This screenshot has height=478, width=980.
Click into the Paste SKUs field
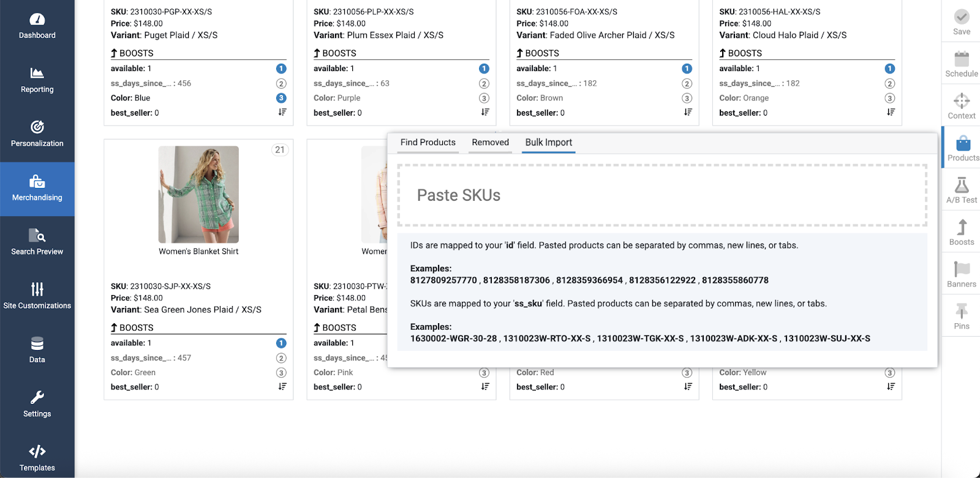(x=661, y=195)
